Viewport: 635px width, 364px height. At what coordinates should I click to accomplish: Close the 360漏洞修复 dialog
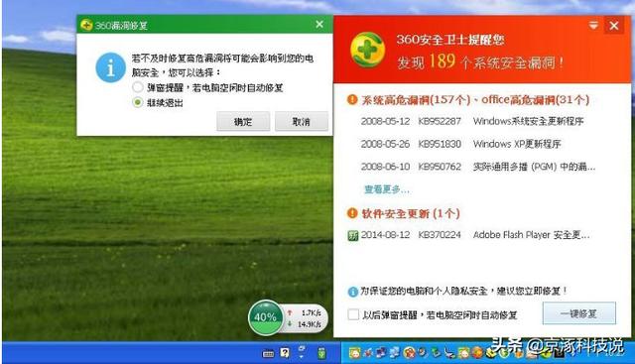[319, 24]
